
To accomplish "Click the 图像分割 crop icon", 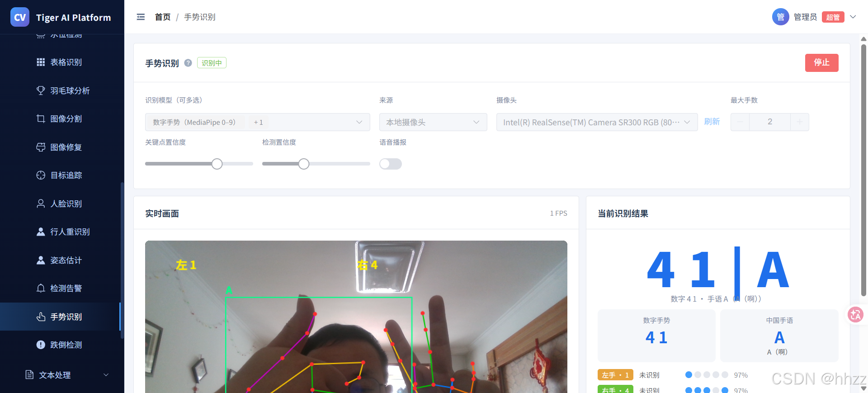I will click(41, 118).
